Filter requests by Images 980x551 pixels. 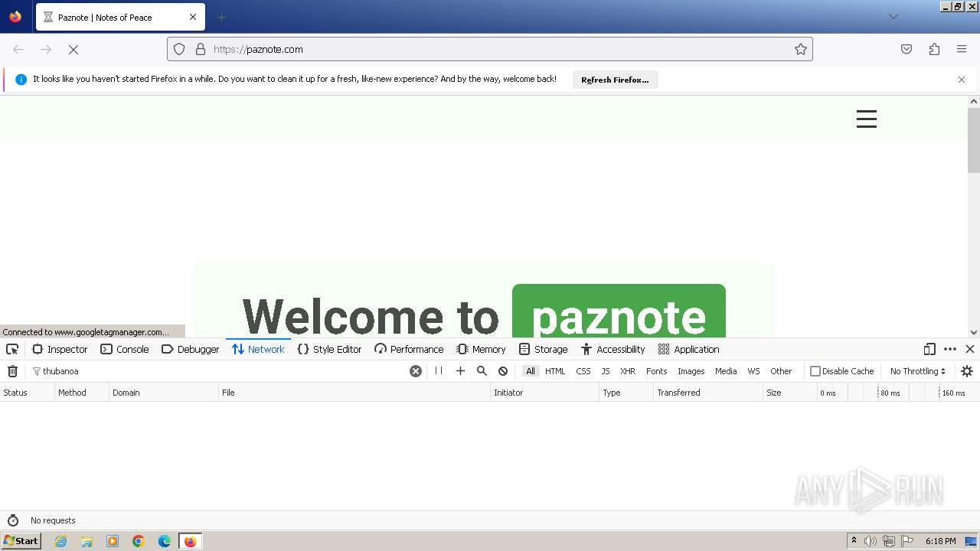tap(691, 371)
